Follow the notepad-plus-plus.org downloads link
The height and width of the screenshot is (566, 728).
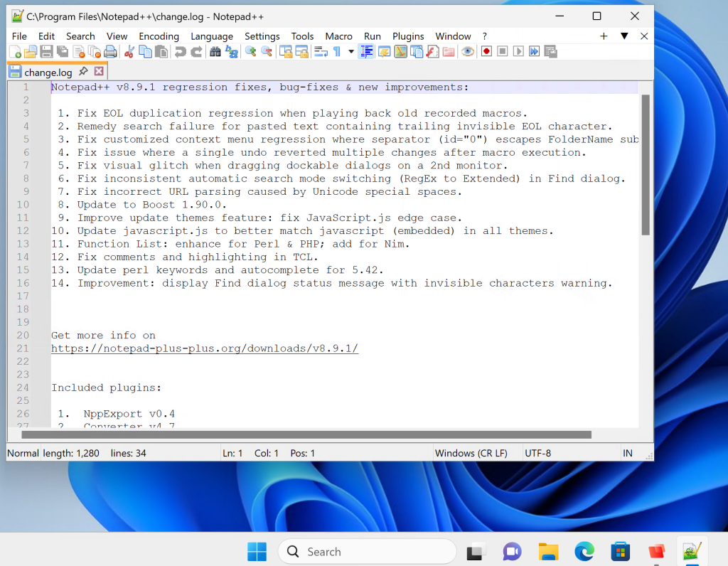click(204, 348)
